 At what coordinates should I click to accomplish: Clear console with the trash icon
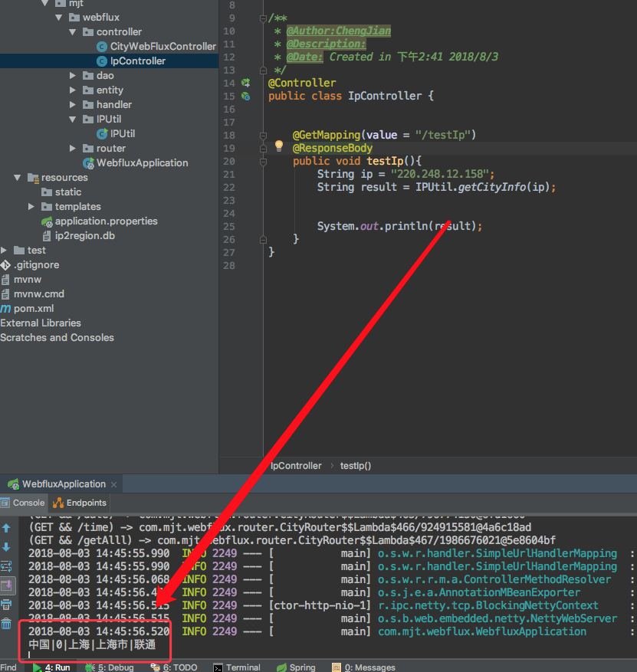click(x=6, y=624)
